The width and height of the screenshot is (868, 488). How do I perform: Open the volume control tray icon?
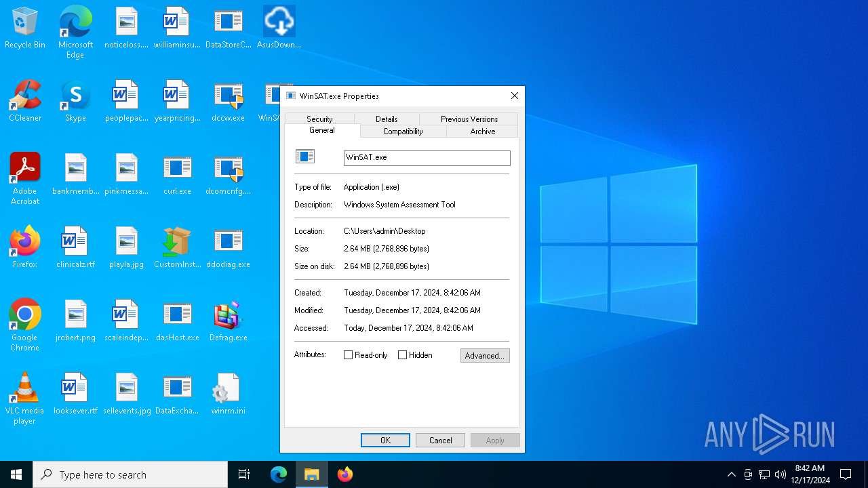(x=781, y=474)
